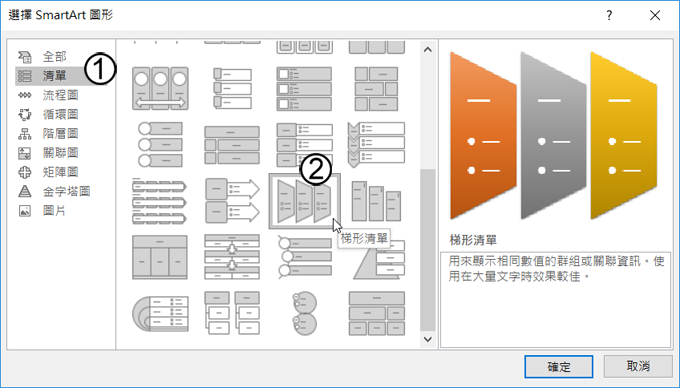Image resolution: width=680 pixels, height=388 pixels.
Task: Select the 梯形清單 trapezoid list layout
Action: [304, 201]
